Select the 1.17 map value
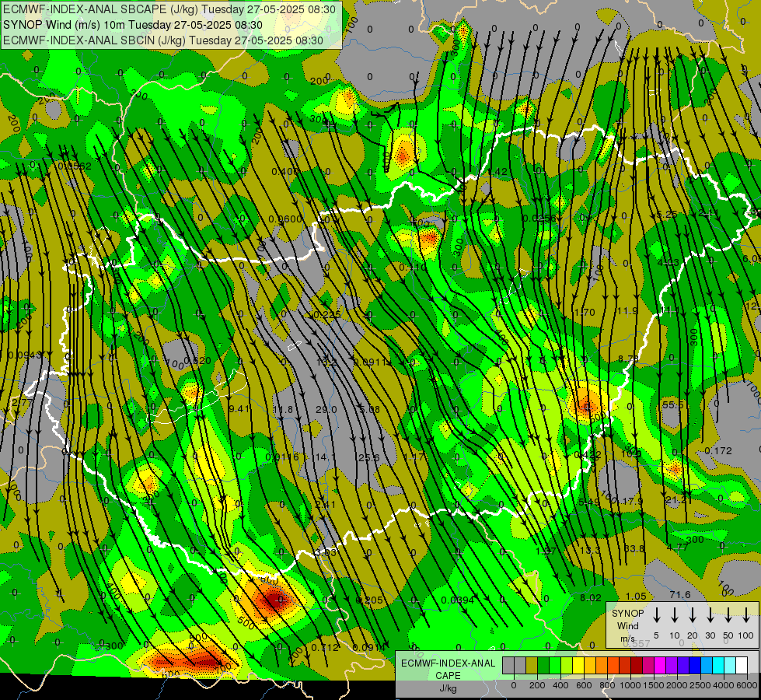Image resolution: width=761 pixels, height=700 pixels. pos(414,457)
